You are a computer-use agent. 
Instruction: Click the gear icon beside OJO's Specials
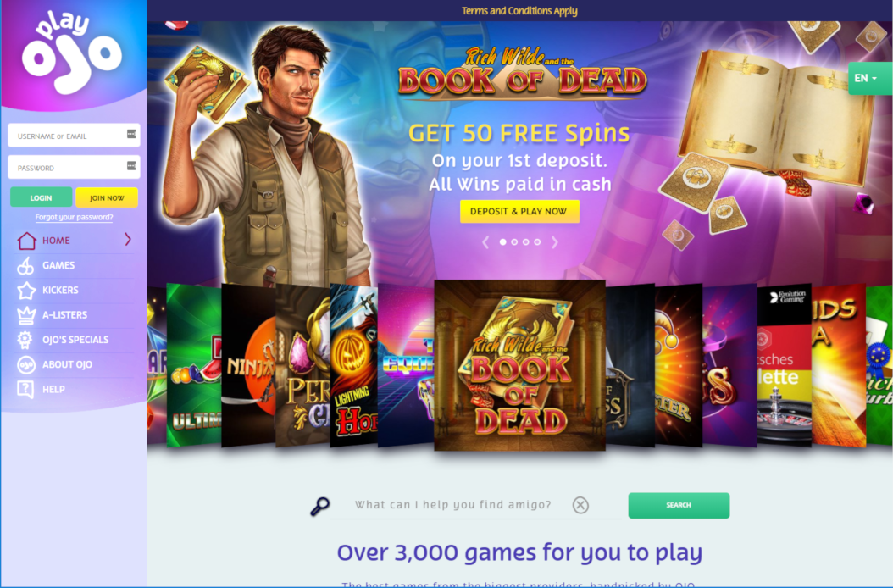click(25, 340)
